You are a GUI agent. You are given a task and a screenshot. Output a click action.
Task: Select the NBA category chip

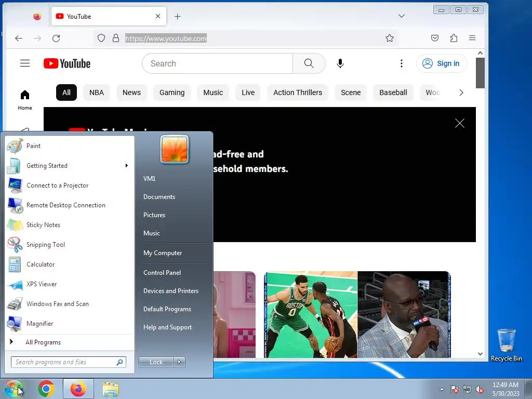coord(97,92)
